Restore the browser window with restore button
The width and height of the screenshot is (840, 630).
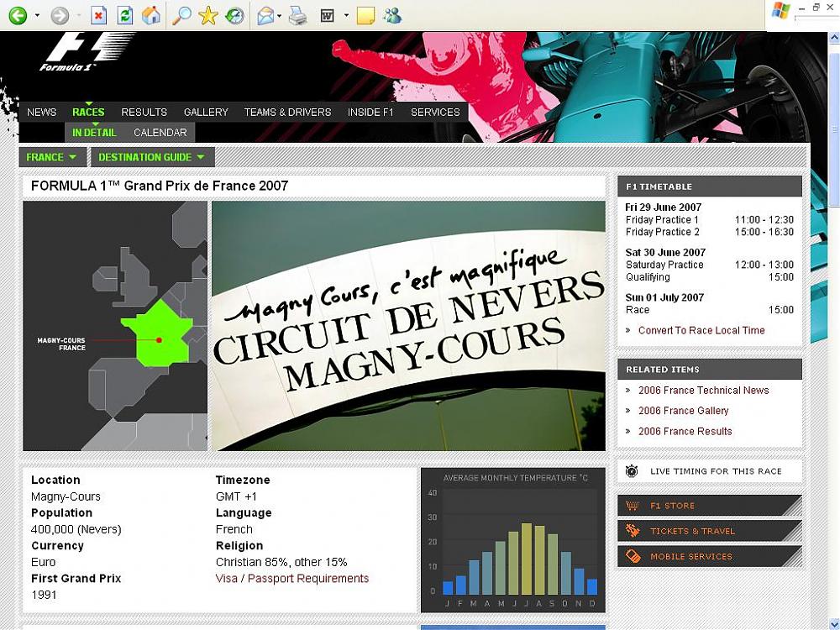point(816,7)
